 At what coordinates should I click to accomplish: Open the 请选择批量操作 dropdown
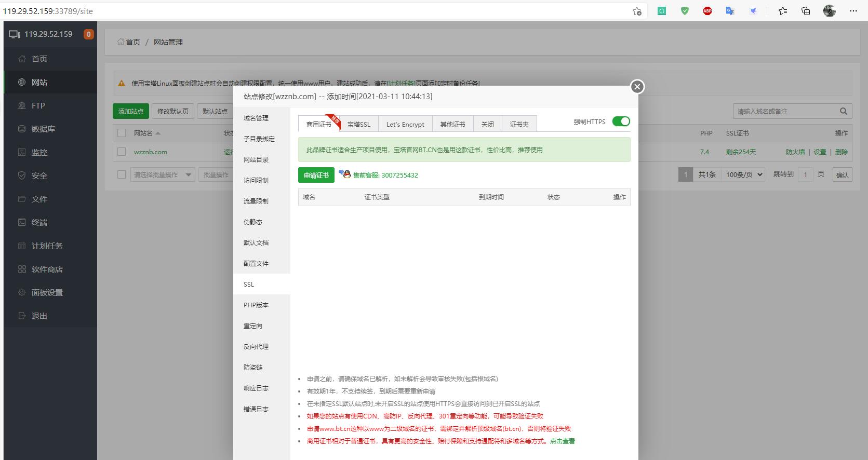tap(163, 174)
